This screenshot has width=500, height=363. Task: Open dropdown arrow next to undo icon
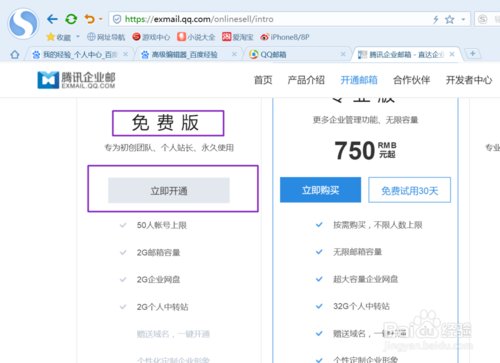point(101,19)
